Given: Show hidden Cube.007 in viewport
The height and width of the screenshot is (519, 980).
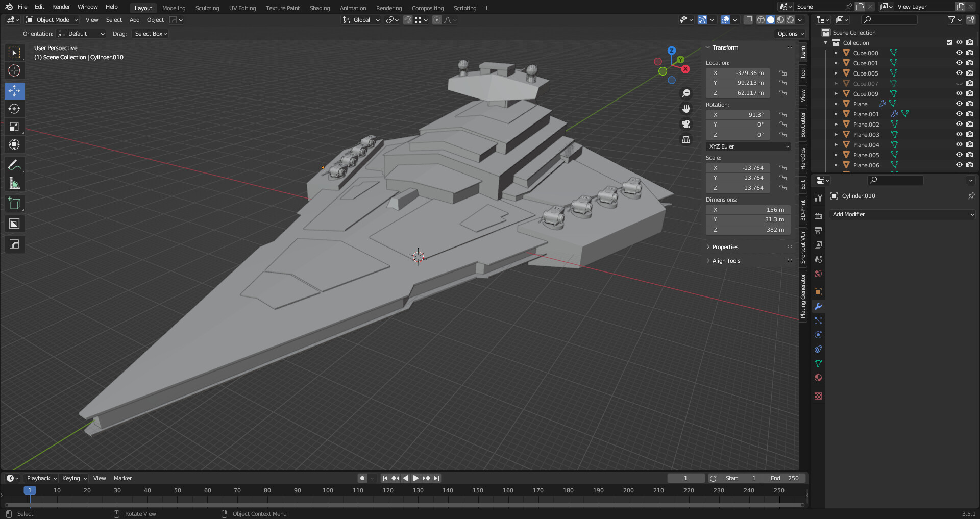Looking at the screenshot, I should (959, 83).
